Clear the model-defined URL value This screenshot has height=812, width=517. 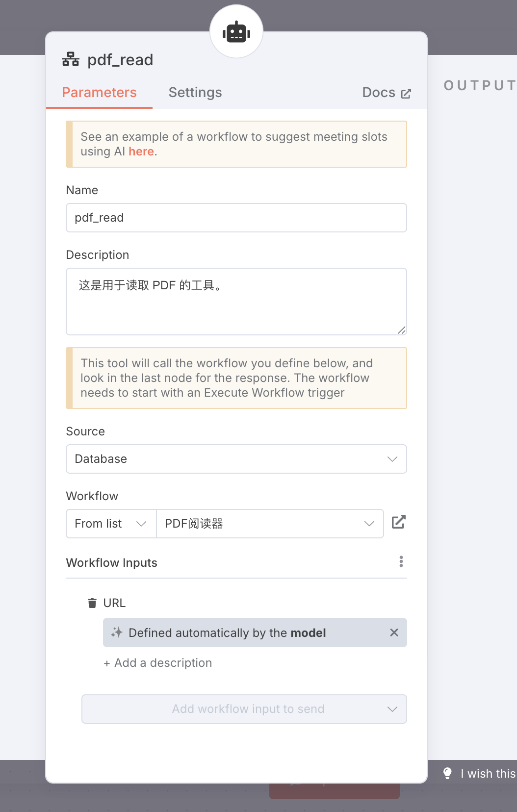click(394, 633)
